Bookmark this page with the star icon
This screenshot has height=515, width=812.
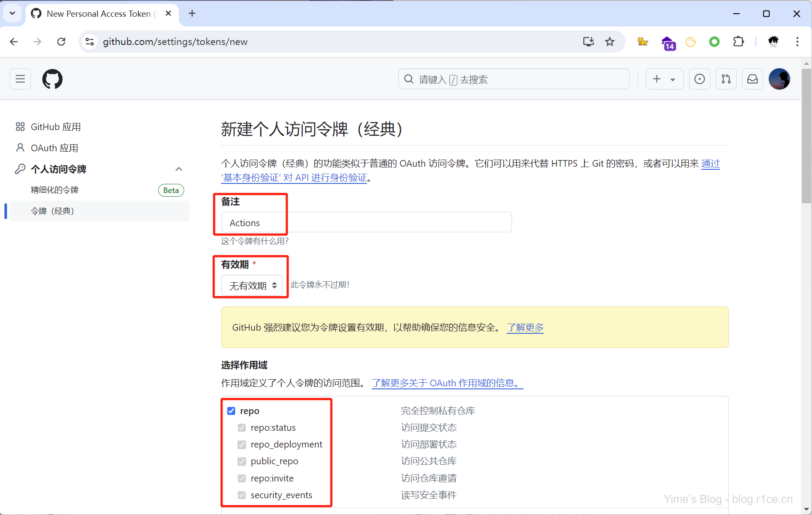coord(610,42)
